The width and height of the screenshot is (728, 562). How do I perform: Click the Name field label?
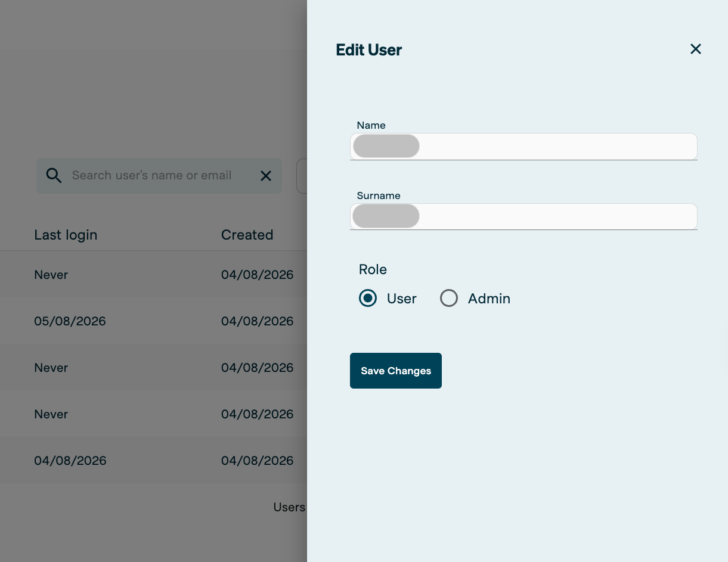tap(371, 125)
